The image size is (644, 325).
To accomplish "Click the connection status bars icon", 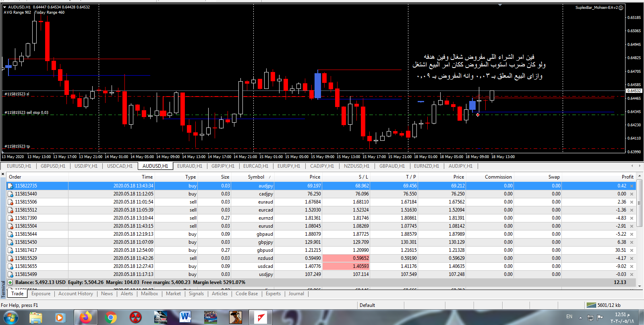I will tap(591, 305).
